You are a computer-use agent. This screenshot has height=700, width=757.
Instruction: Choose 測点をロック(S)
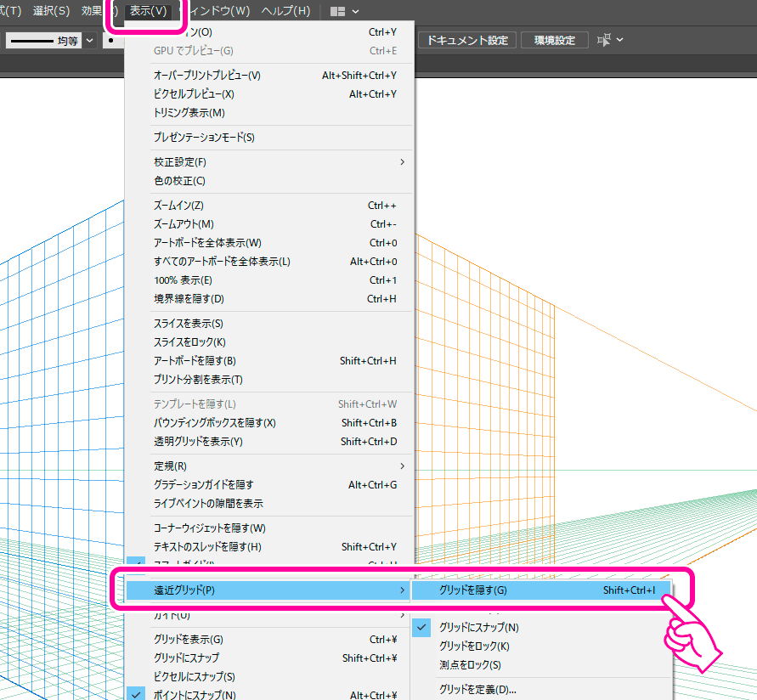(541, 665)
